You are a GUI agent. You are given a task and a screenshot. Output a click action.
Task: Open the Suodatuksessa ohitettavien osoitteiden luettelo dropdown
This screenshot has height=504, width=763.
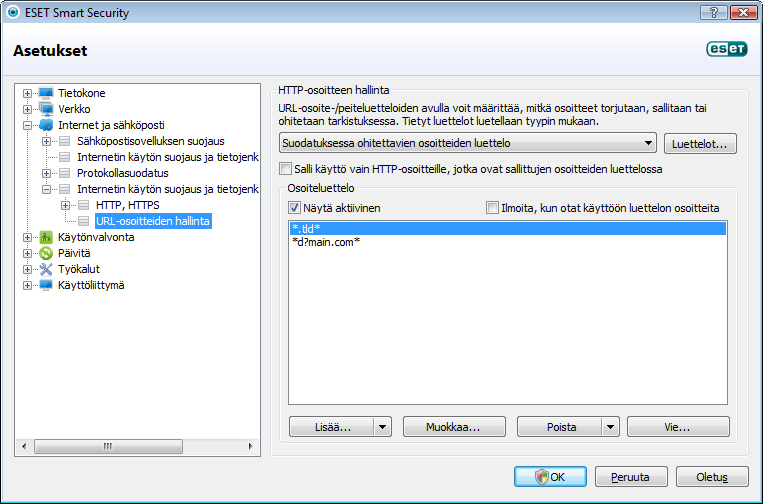(x=468, y=143)
